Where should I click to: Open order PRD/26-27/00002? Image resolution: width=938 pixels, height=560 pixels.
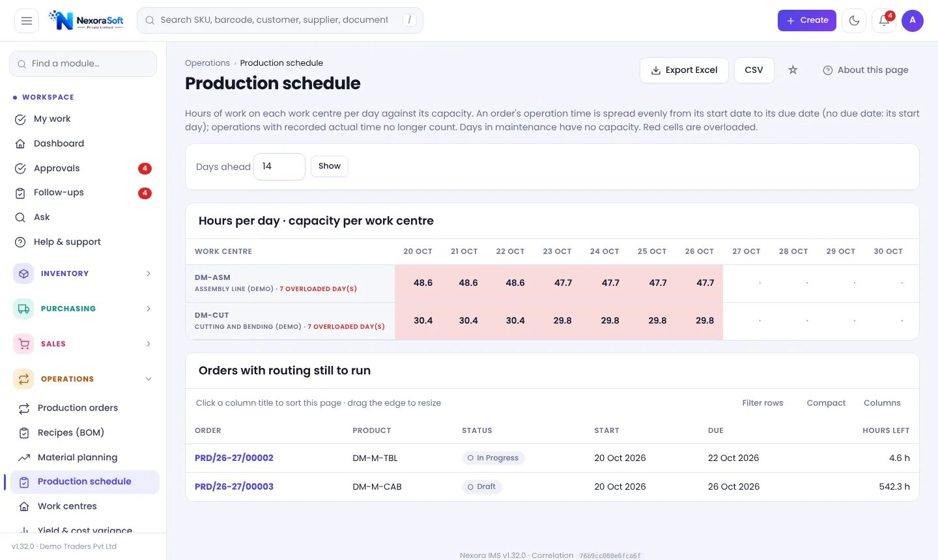coord(234,458)
